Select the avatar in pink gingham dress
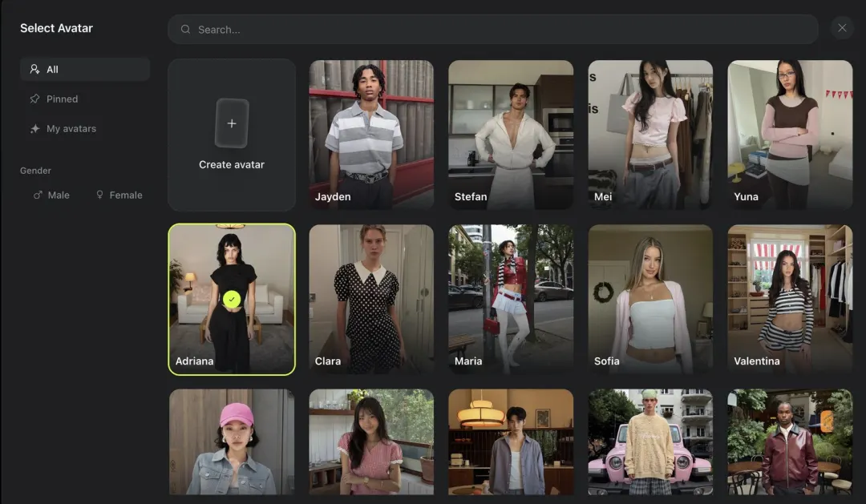Image resolution: width=866 pixels, height=504 pixels. click(371, 442)
